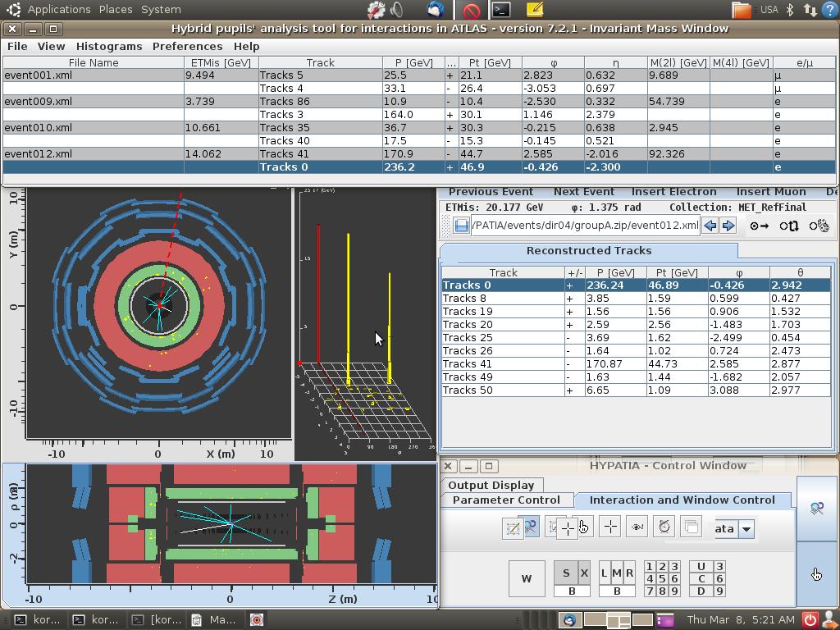The image size is (840, 630).
Task: Select Tracks 50 row in Reconstructed Tracks
Action: tap(636, 390)
